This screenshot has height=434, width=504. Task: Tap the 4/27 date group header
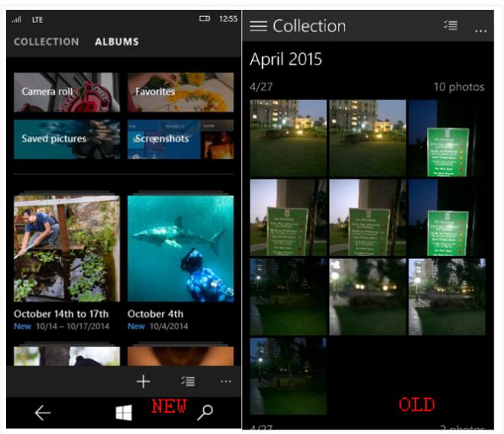(x=261, y=87)
